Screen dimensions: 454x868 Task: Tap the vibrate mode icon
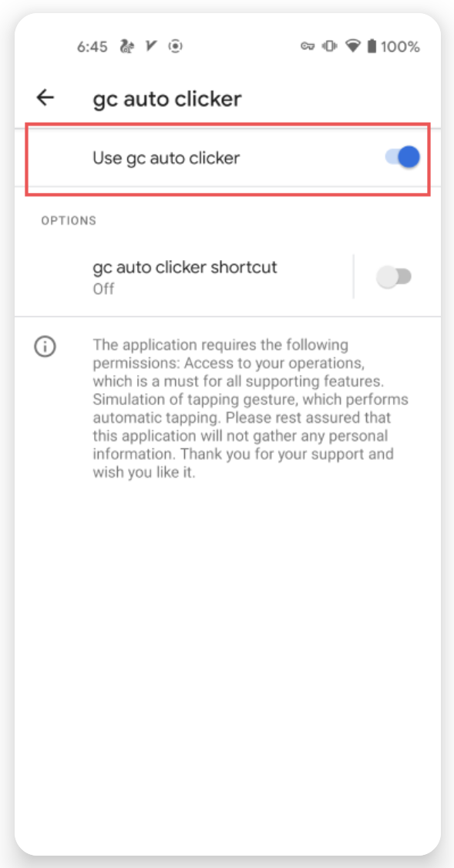[330, 46]
